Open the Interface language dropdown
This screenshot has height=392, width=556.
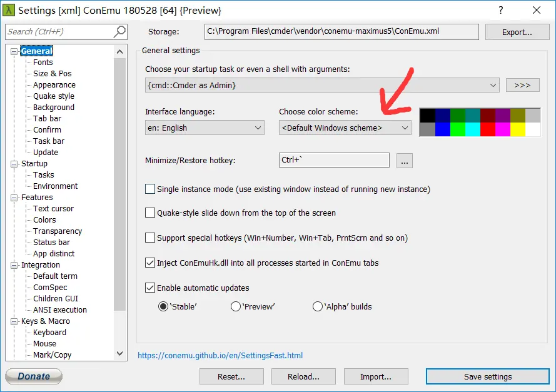205,128
